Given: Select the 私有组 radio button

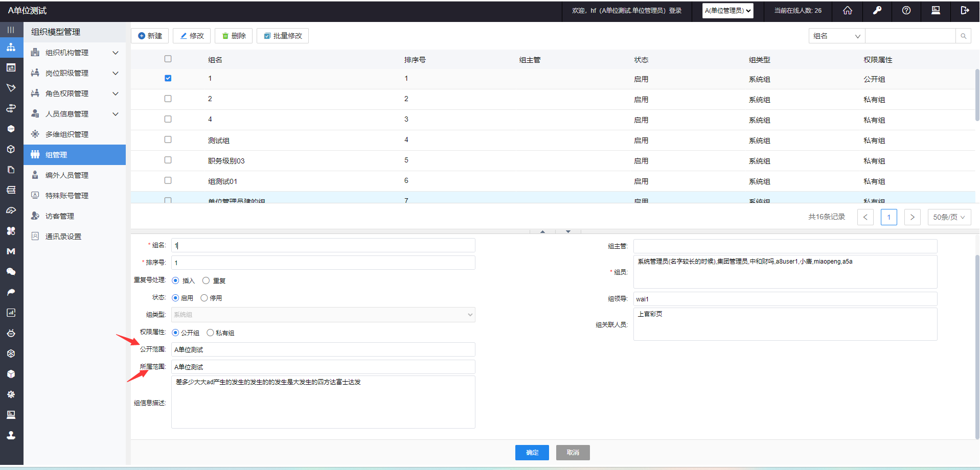Looking at the screenshot, I should tap(210, 333).
